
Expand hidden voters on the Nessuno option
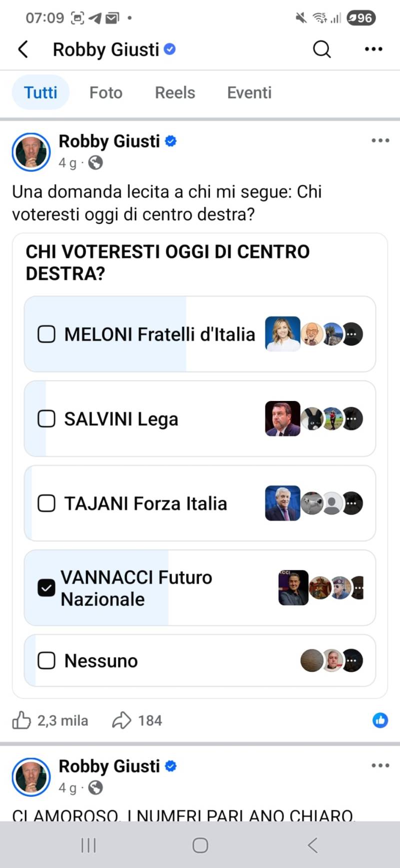coord(352,660)
